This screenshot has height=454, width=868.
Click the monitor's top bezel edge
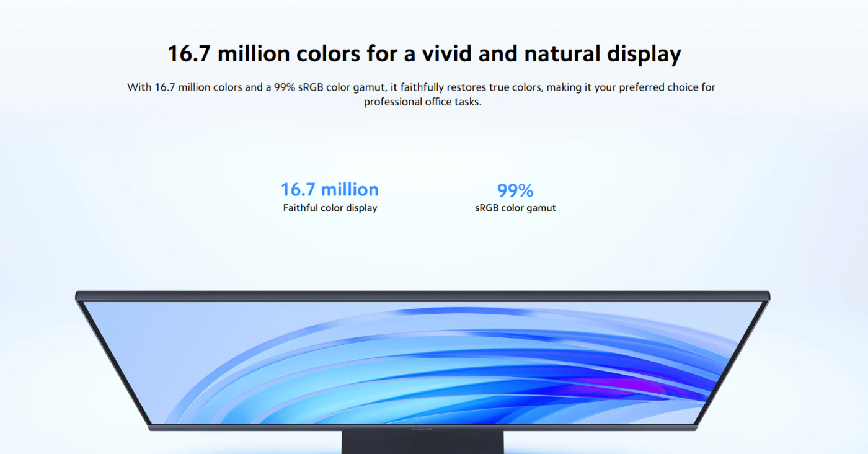coord(422,295)
